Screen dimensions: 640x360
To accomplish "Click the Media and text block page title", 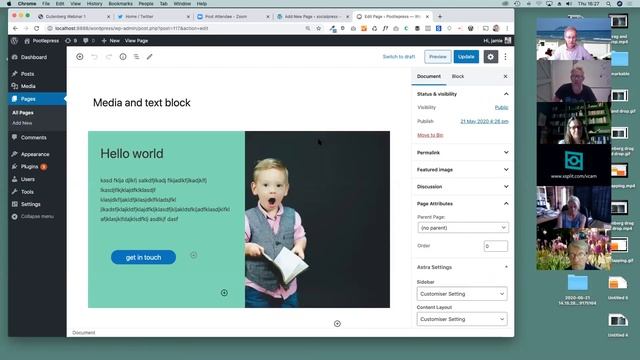I will coord(142,102).
